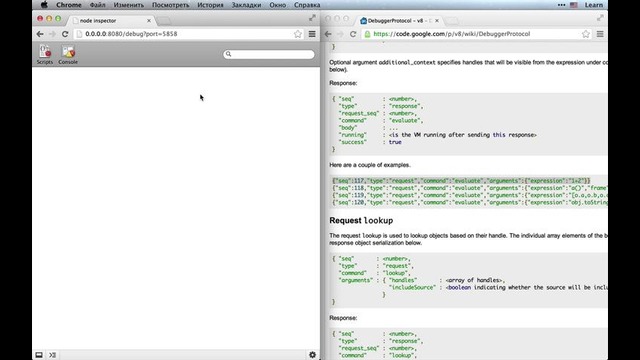
Task: Open the Закладки menu
Action: click(x=246, y=5)
